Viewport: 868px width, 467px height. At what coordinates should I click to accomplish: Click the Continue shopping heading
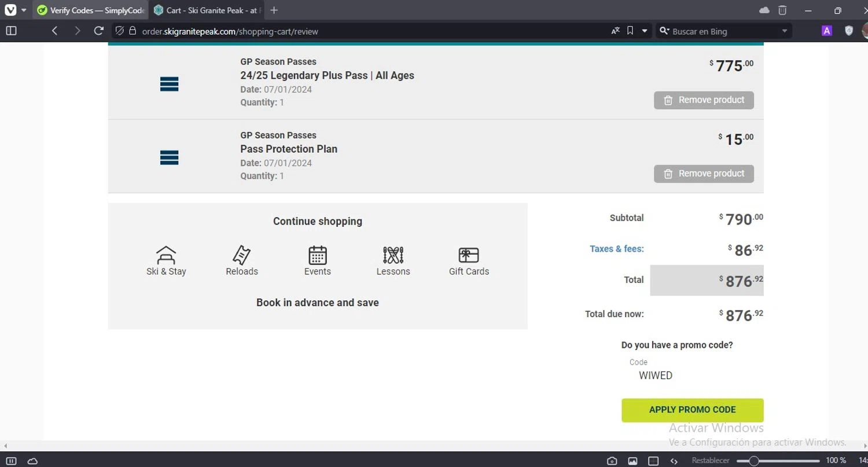[x=318, y=221]
